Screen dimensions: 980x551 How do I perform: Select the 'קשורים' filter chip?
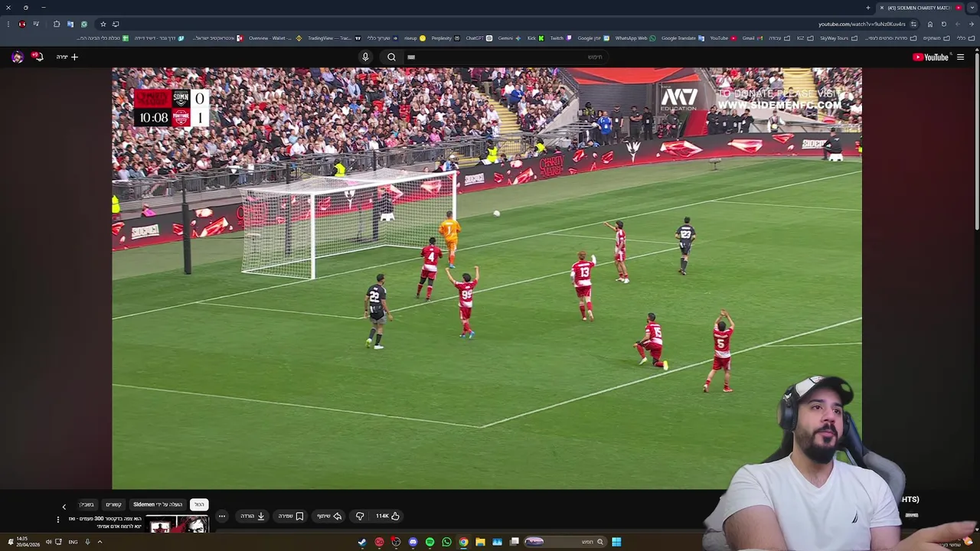click(113, 504)
